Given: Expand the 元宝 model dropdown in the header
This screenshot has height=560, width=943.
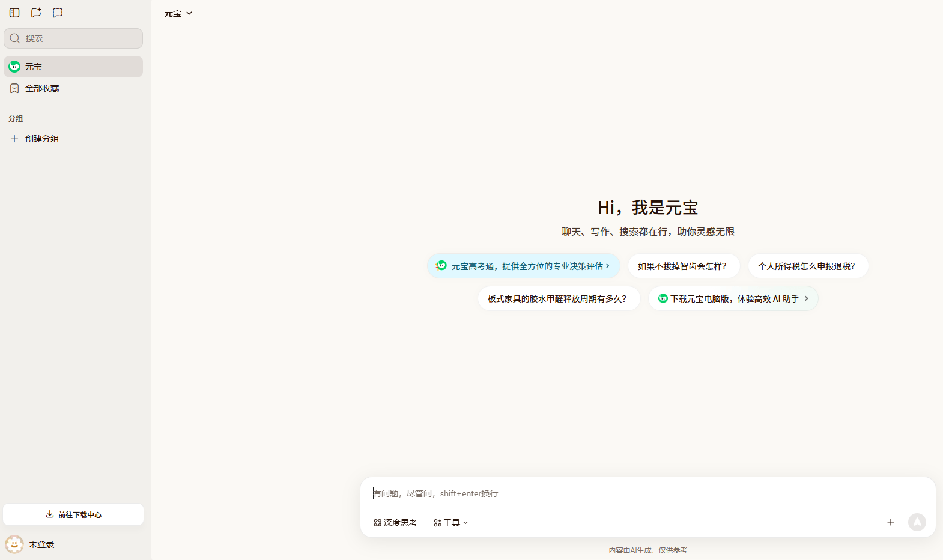Looking at the screenshot, I should [x=178, y=13].
